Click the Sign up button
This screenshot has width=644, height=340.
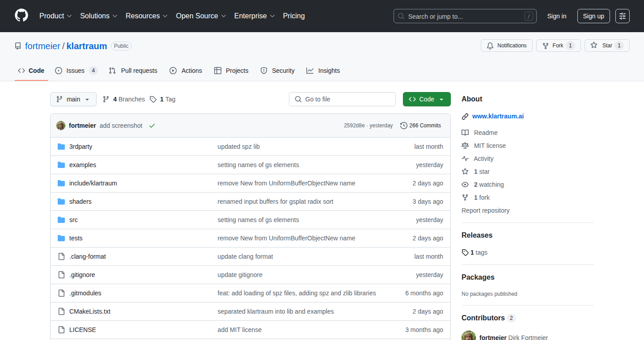pos(593,16)
